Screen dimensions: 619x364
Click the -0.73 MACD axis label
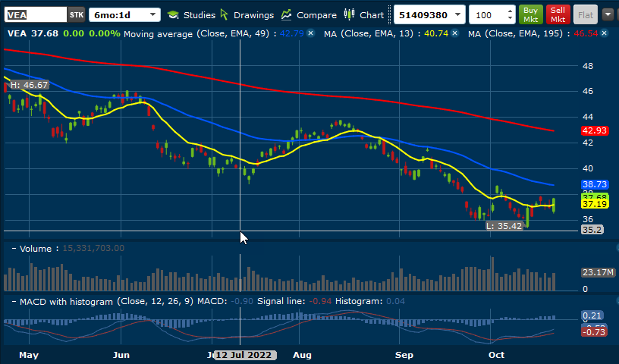[594, 332]
